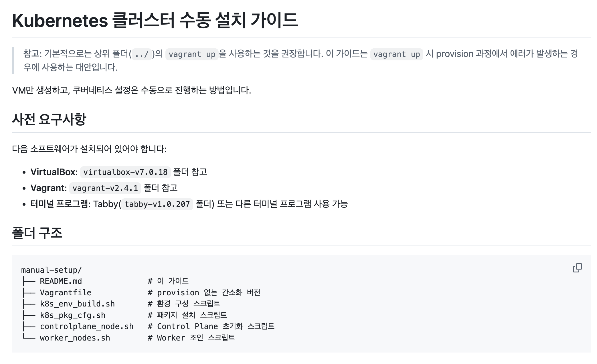Click the ../ inline code snippet

pos(142,54)
